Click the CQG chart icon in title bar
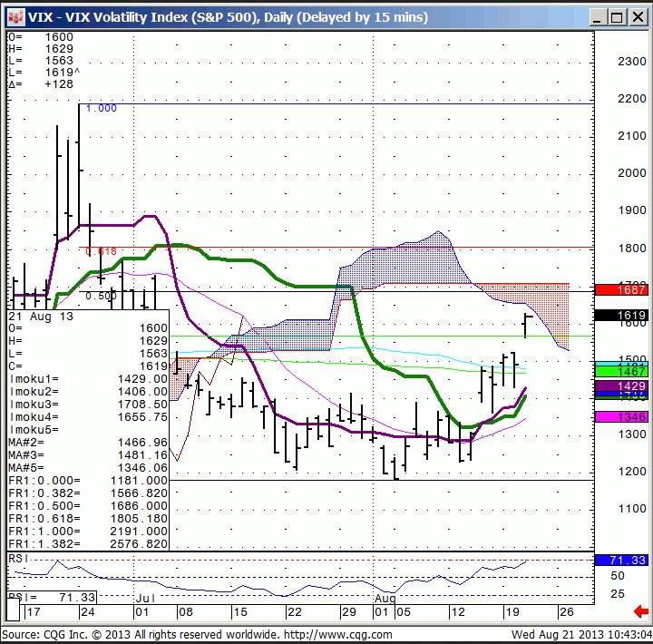This screenshot has width=653, height=644. point(16,17)
